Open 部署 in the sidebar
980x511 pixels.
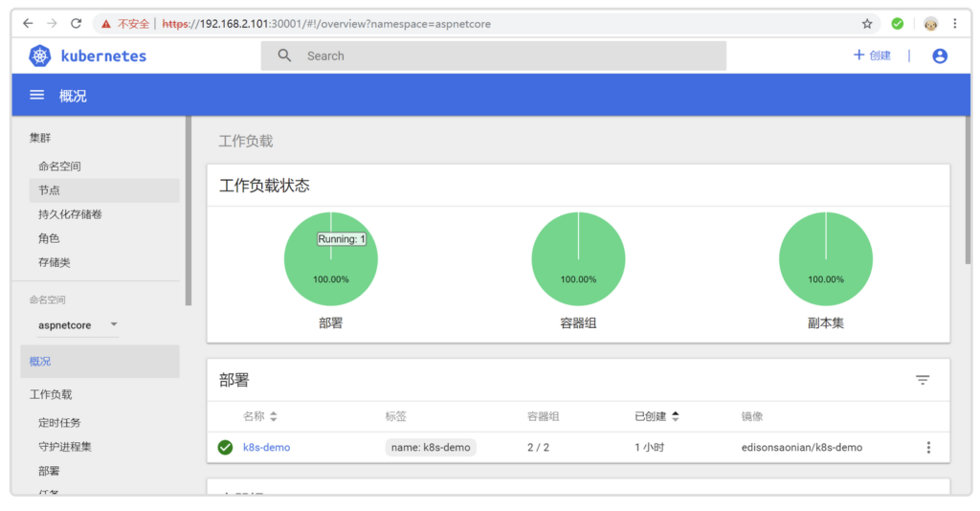(x=49, y=471)
